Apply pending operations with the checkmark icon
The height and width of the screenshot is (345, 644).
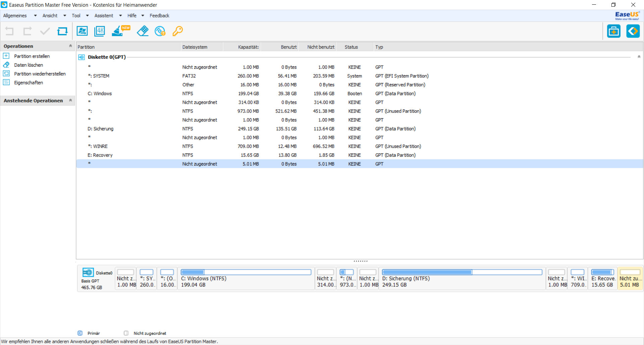tap(45, 31)
